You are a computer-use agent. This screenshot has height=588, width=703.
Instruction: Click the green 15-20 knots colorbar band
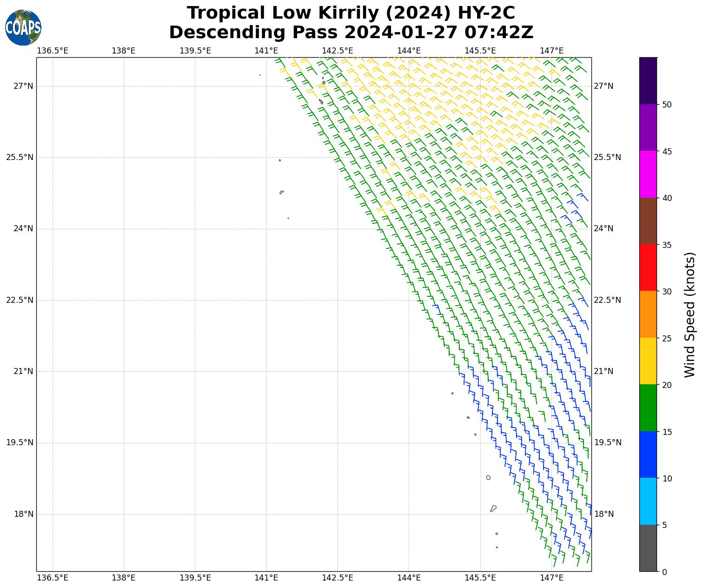pyautogui.click(x=648, y=408)
